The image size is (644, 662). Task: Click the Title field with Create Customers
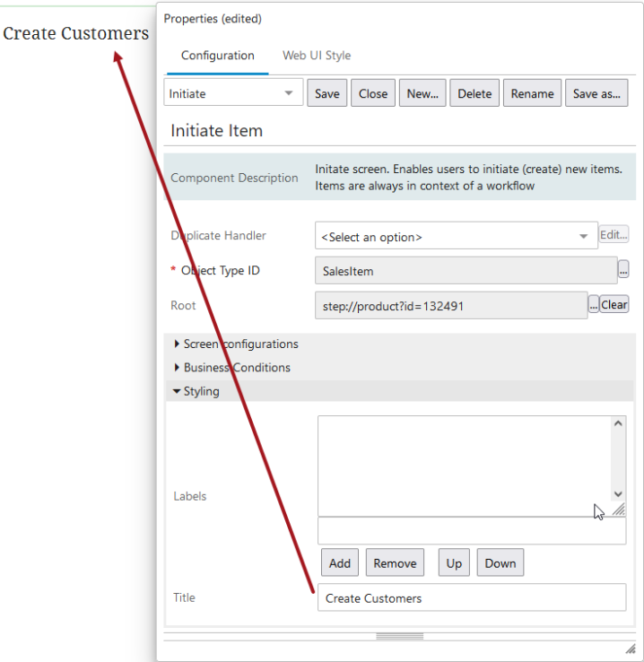click(472, 597)
